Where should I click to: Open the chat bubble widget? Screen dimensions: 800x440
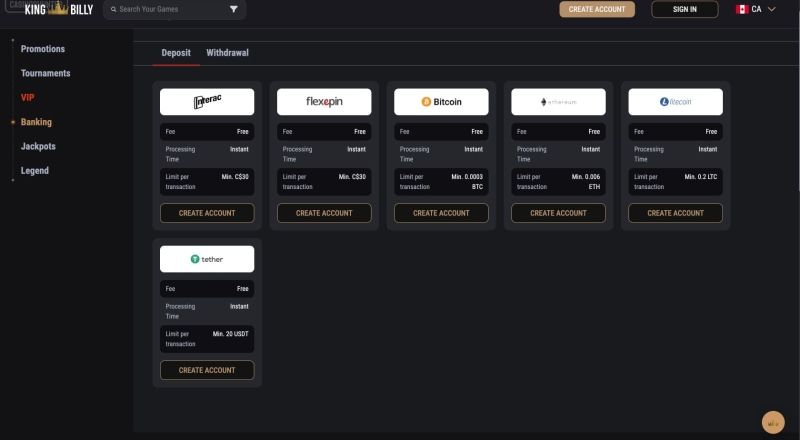point(773,422)
